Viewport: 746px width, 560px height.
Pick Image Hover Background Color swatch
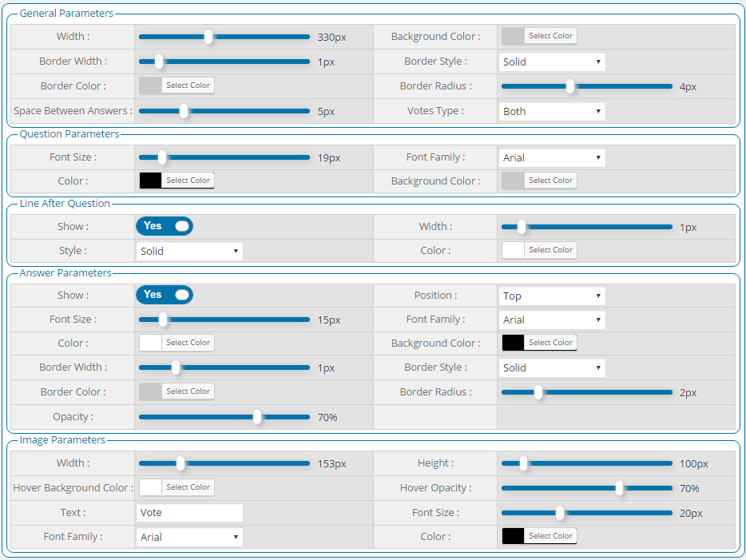[151, 487]
